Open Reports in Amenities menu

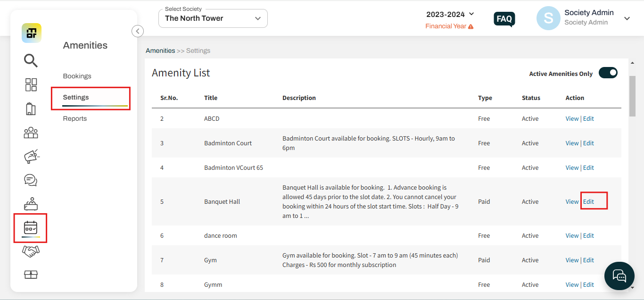[x=75, y=118]
